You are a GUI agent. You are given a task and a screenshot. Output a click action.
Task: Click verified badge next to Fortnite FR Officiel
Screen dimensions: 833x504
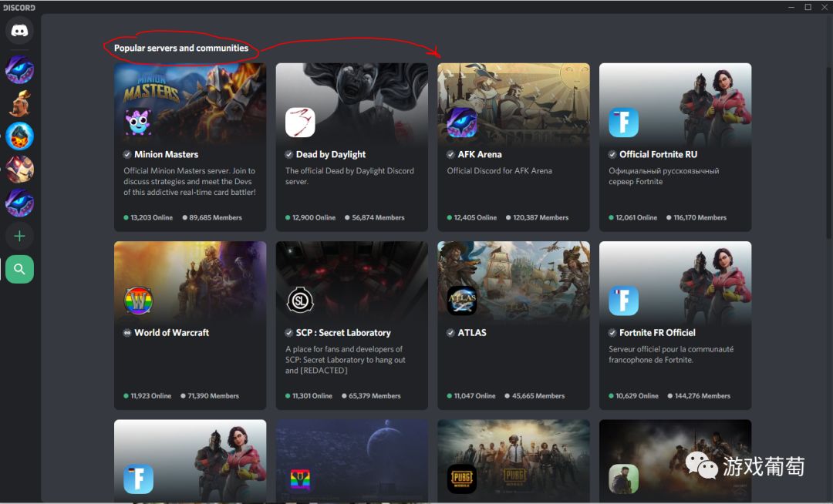(612, 333)
